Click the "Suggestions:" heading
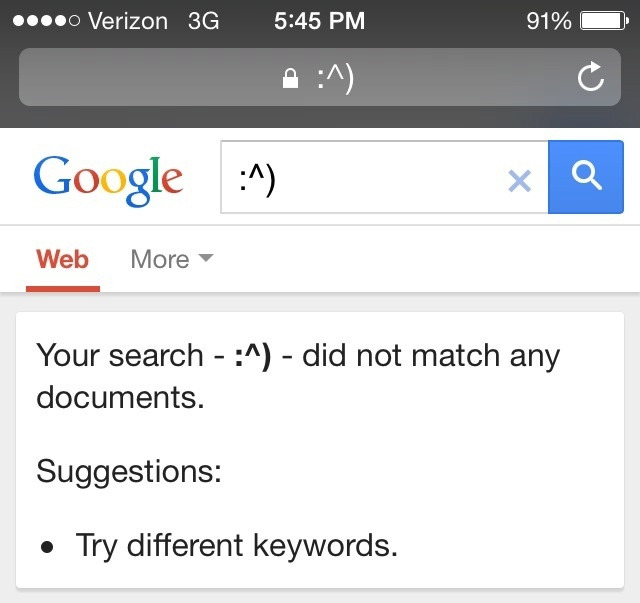640x603 pixels. (129, 470)
